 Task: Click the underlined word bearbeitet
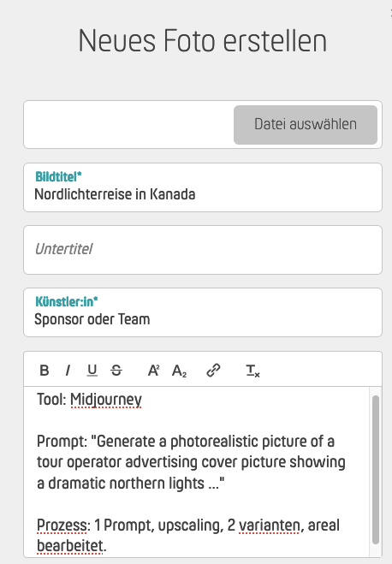tap(70, 546)
